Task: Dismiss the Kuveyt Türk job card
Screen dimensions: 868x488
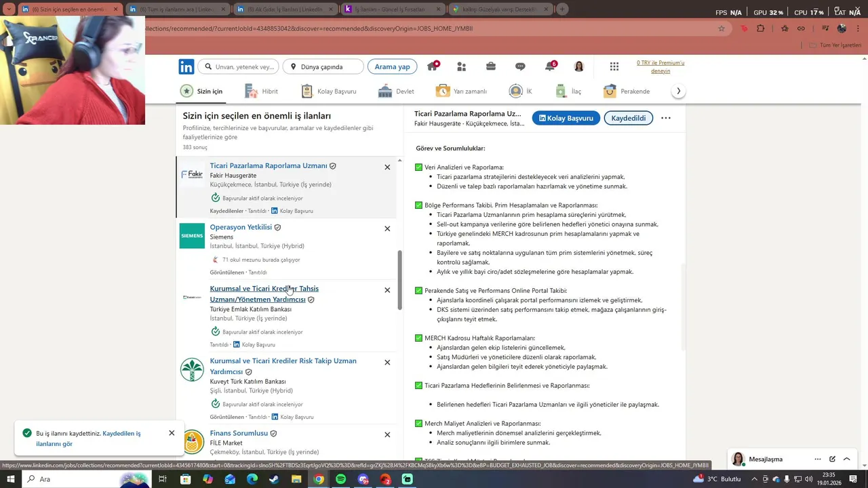Action: (387, 363)
